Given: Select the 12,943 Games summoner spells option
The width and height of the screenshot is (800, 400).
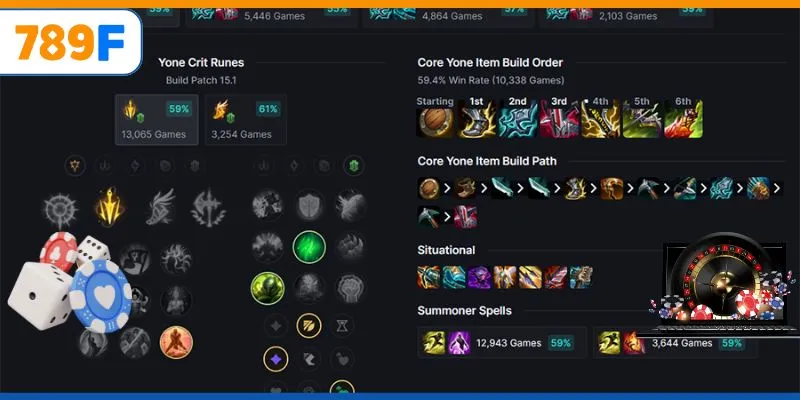Looking at the screenshot, I should tap(502, 343).
